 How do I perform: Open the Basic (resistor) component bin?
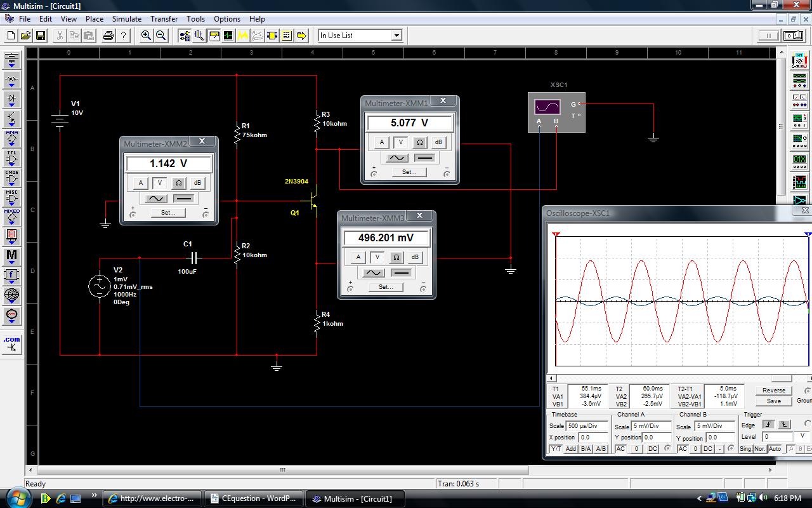point(12,79)
